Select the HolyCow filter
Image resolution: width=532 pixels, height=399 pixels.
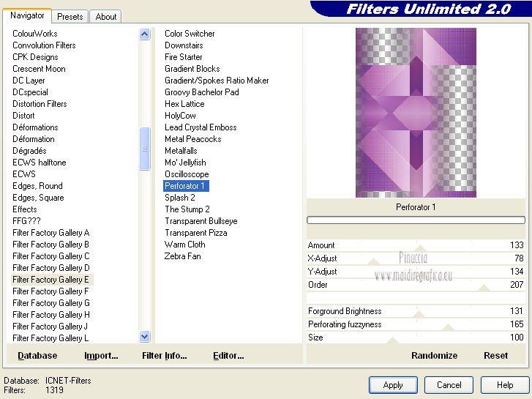pyautogui.click(x=180, y=116)
